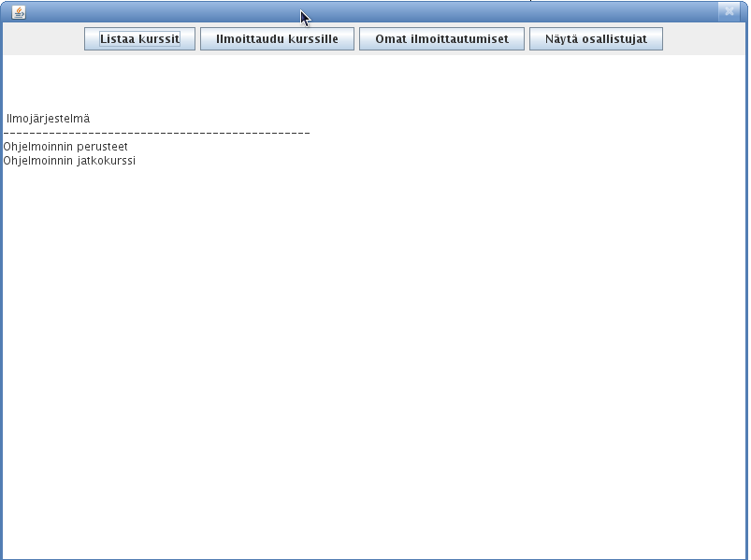Select the Ohjelmoinnin perusteet line
751x560 pixels.
click(x=65, y=147)
